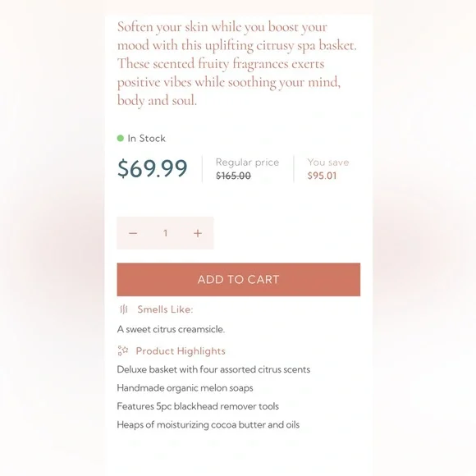Click the Smells Like scent icon
This screenshot has width=476, height=476.
124,309
